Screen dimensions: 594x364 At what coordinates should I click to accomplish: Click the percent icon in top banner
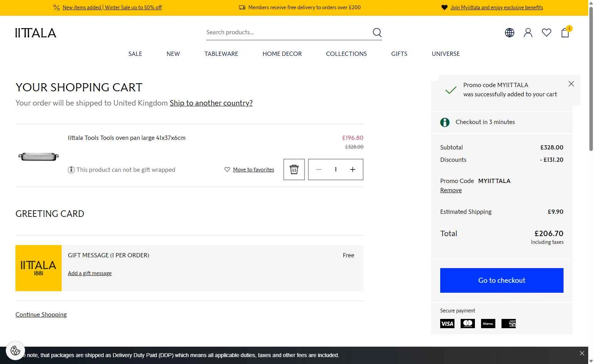click(x=56, y=7)
